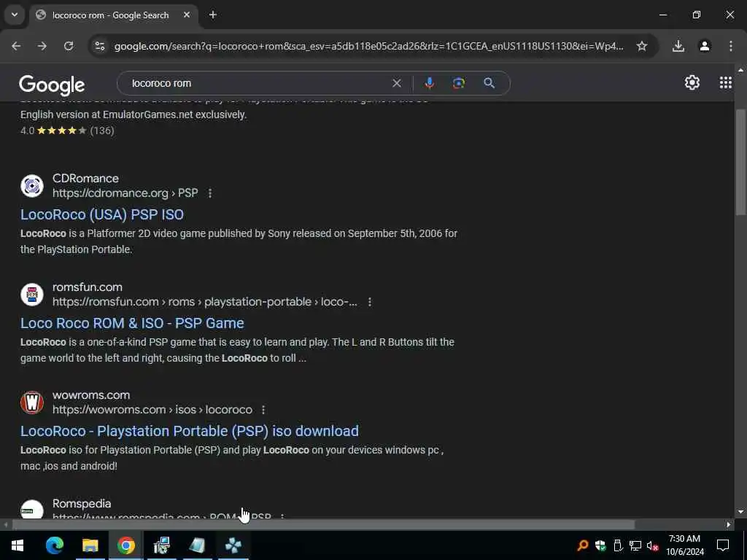Open Windows notification center
Viewport: 747px width, 560px height.
point(723,545)
